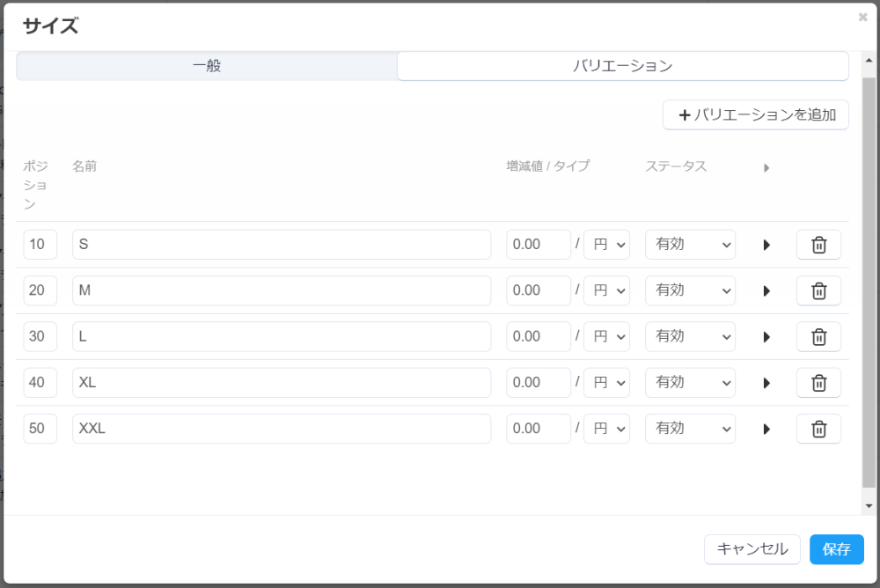Image resolution: width=880 pixels, height=588 pixels.
Task: Focus the position field showing 30
Action: coord(40,337)
